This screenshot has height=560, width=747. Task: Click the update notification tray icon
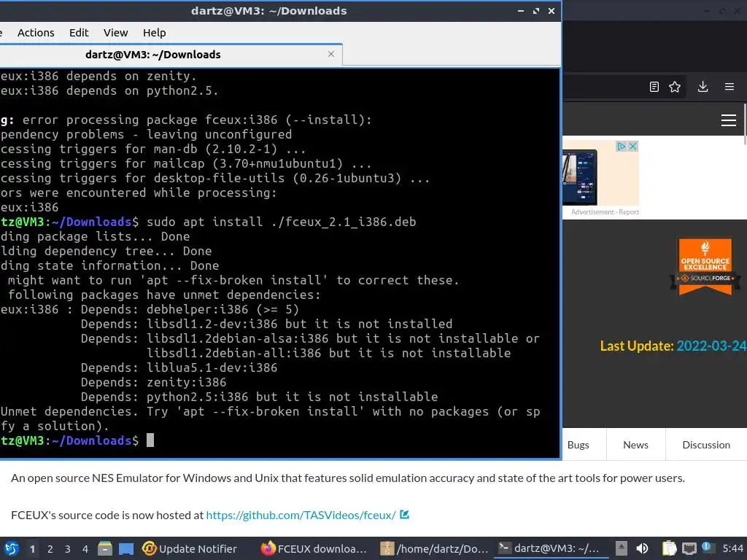click(x=708, y=548)
